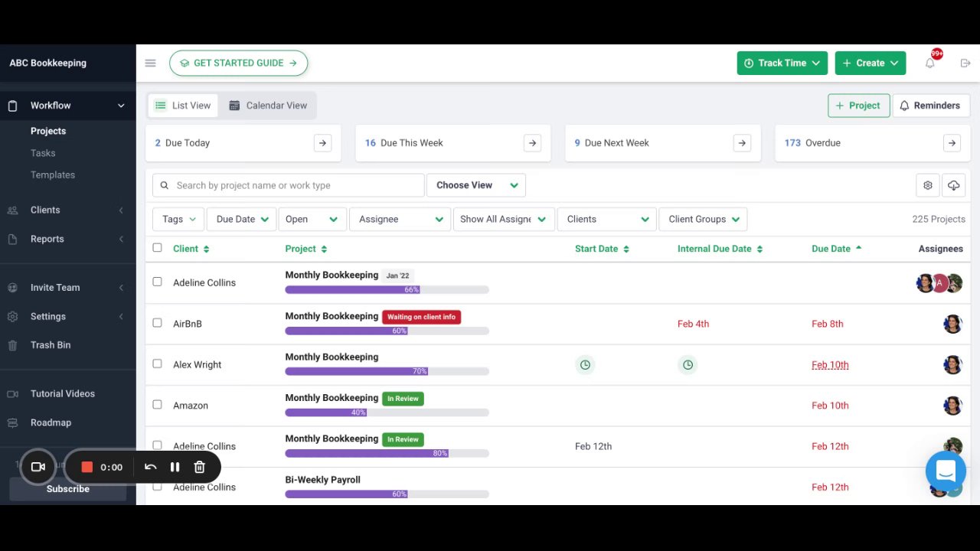Open the Clients filter dropdown
This screenshot has height=551, width=980.
[606, 219]
